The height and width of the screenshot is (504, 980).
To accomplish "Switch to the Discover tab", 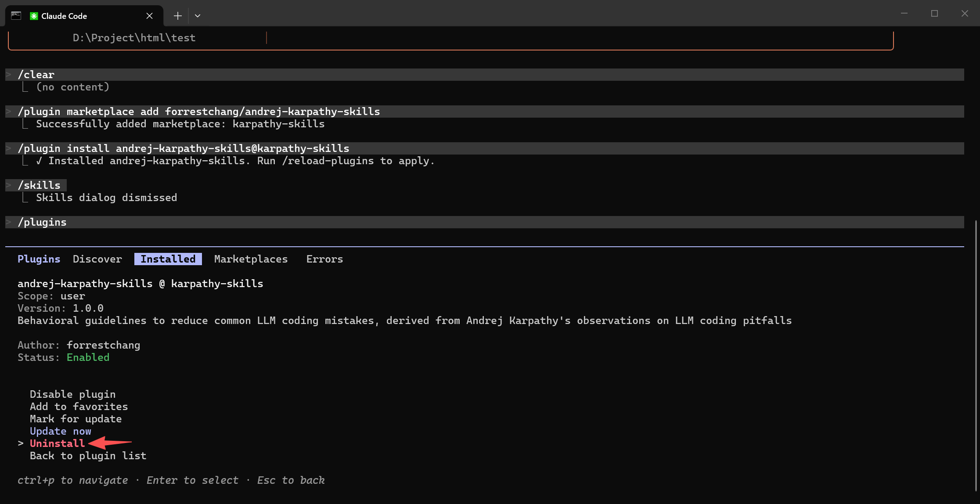I will pos(97,259).
